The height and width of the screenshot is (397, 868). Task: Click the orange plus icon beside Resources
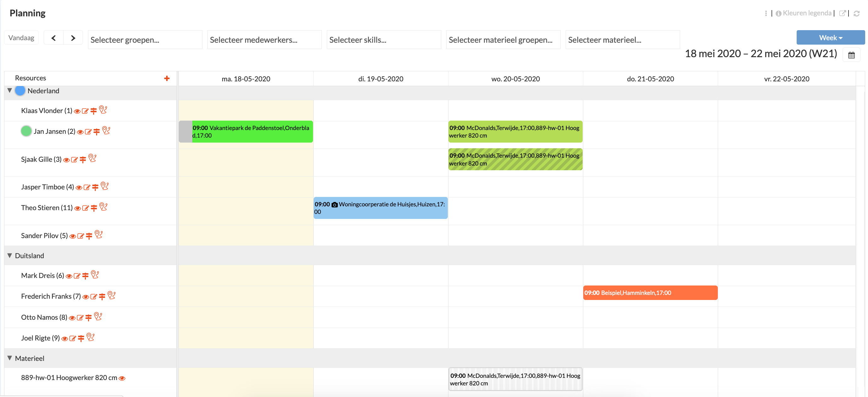[x=167, y=79]
